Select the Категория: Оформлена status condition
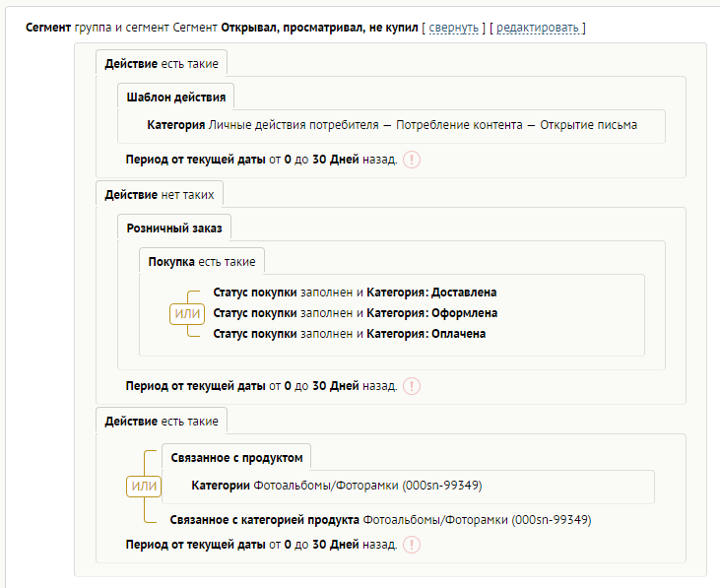Screen dimensions: 720x588 355,313
